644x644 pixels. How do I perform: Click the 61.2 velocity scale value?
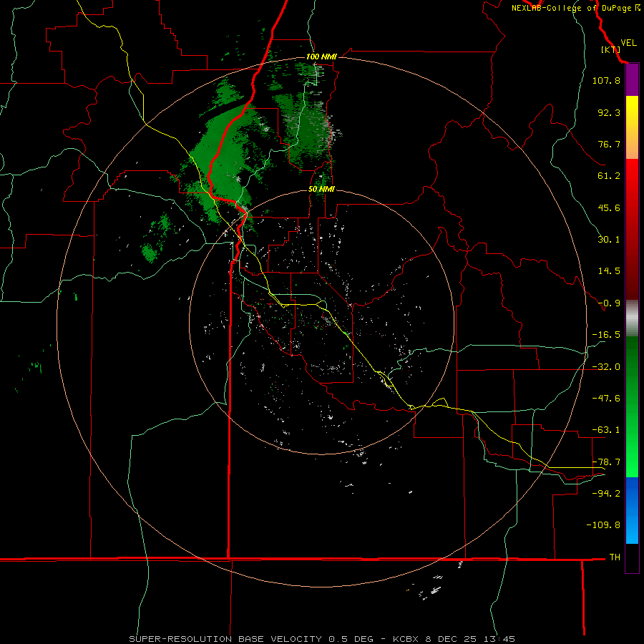tap(609, 176)
